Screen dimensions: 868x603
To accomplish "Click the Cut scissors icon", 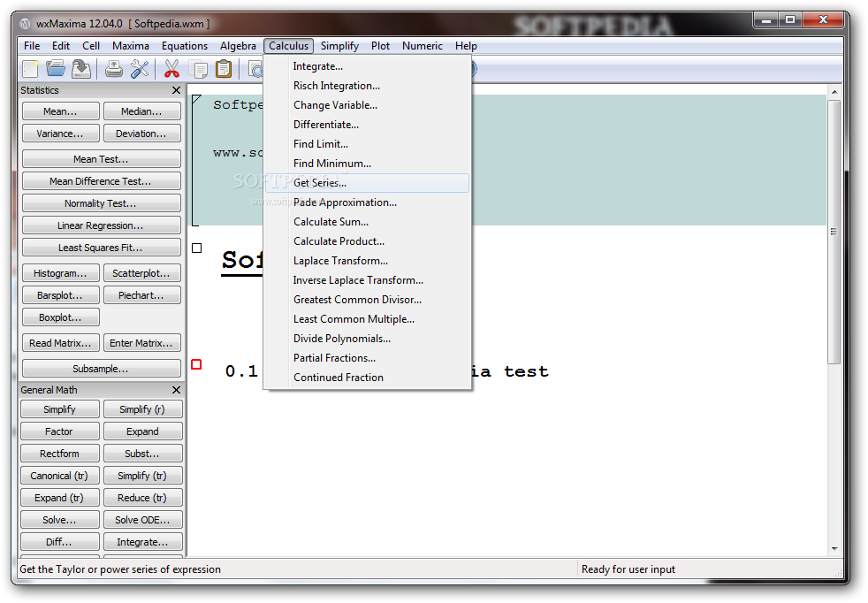I will (x=171, y=69).
